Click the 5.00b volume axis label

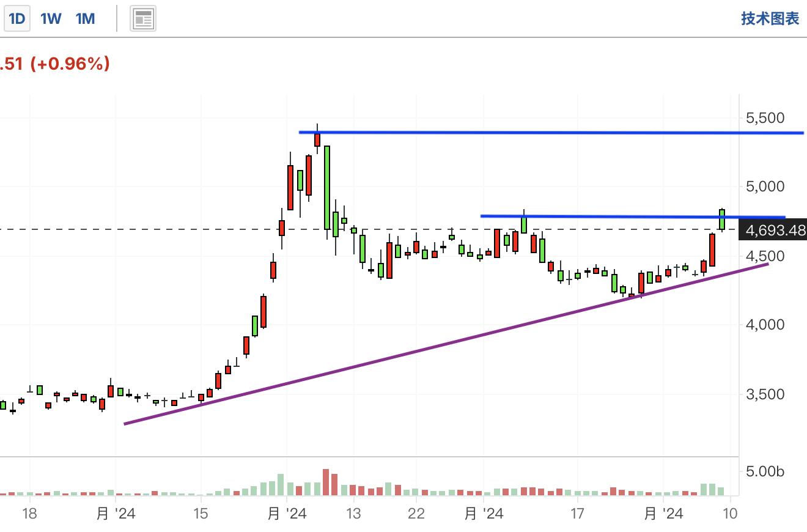pyautogui.click(x=765, y=471)
